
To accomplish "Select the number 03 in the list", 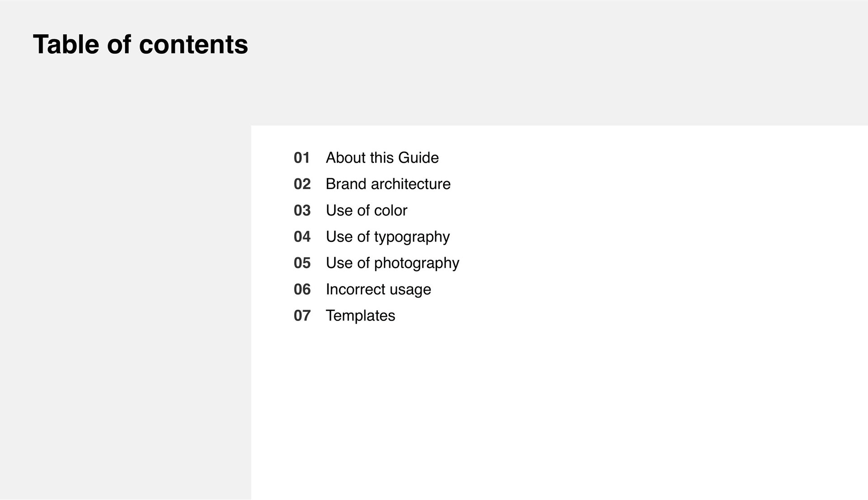I will [302, 211].
